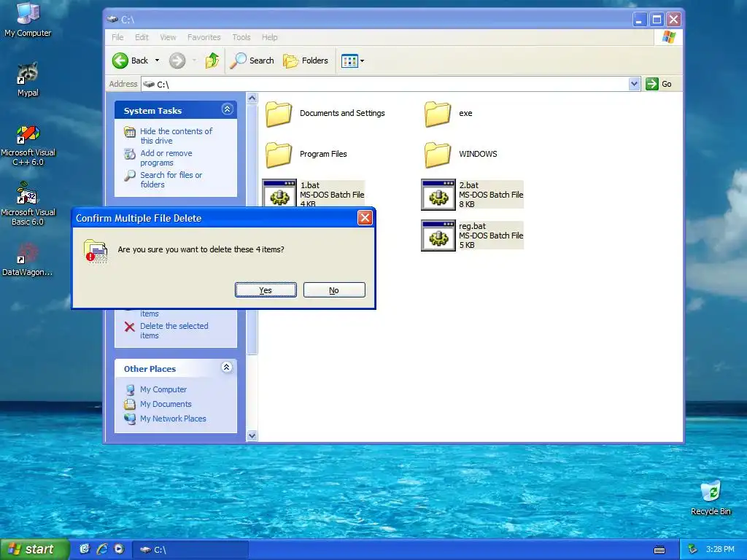Viewport: 747px width, 560px height.
Task: Click the C:\ taskbar window button
Action: pos(190,550)
